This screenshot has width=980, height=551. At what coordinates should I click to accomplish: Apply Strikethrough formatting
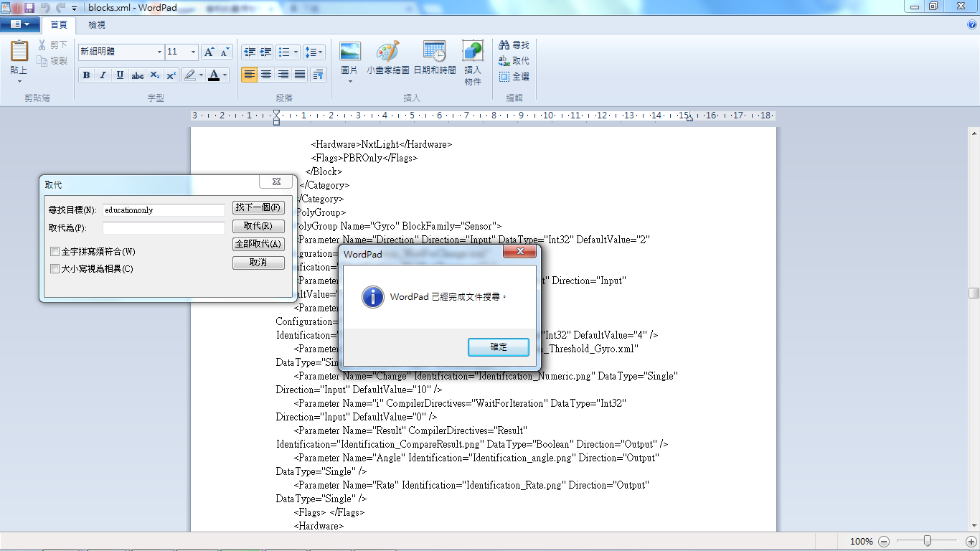(137, 75)
